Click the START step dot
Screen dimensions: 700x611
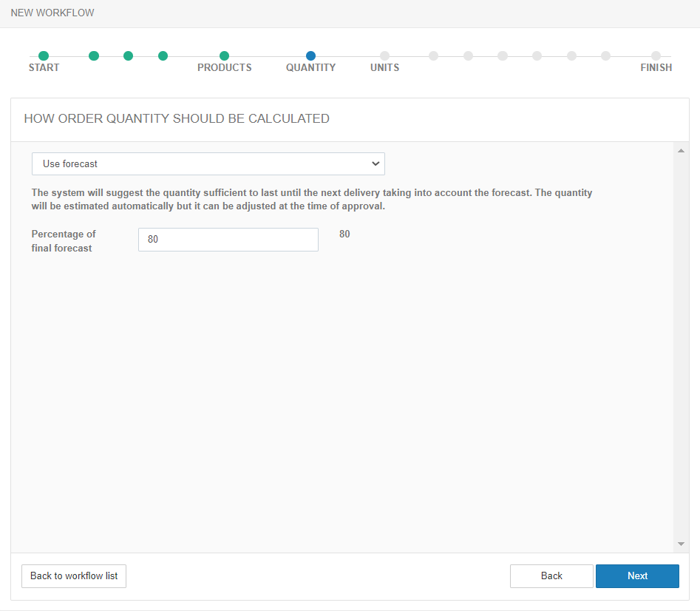44,56
